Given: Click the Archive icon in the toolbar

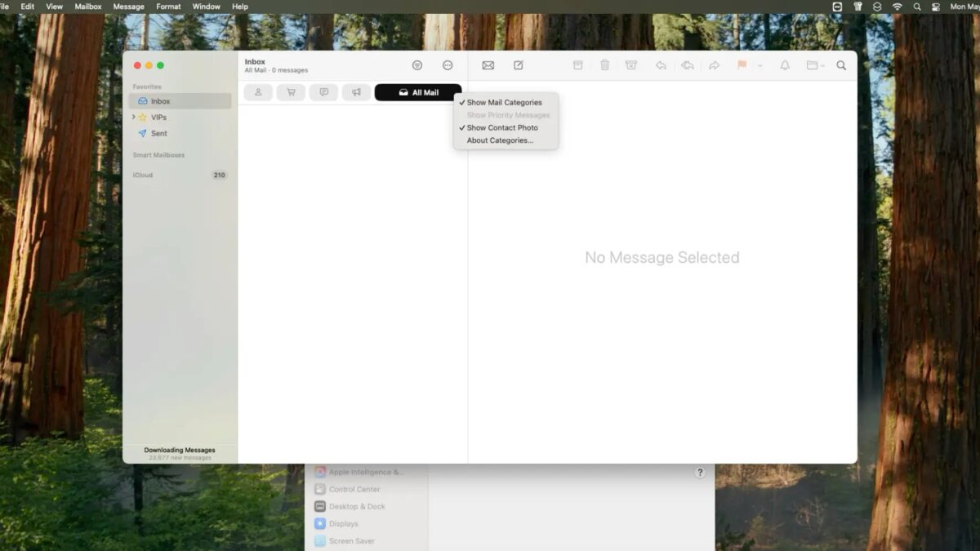Looking at the screenshot, I should [578, 65].
